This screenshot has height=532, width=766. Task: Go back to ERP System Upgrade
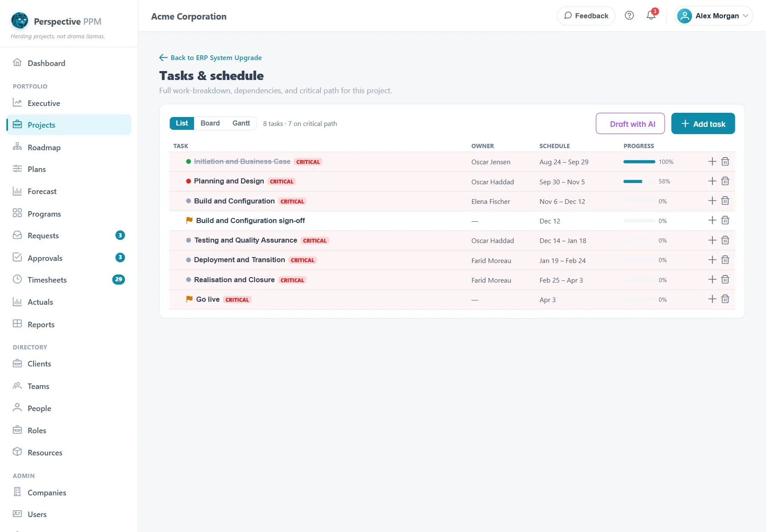(211, 57)
